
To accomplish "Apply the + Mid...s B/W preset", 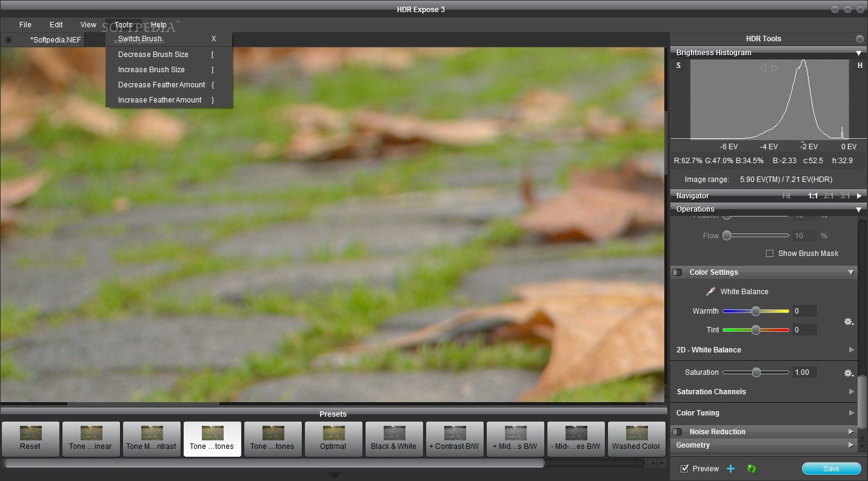I will (x=515, y=439).
